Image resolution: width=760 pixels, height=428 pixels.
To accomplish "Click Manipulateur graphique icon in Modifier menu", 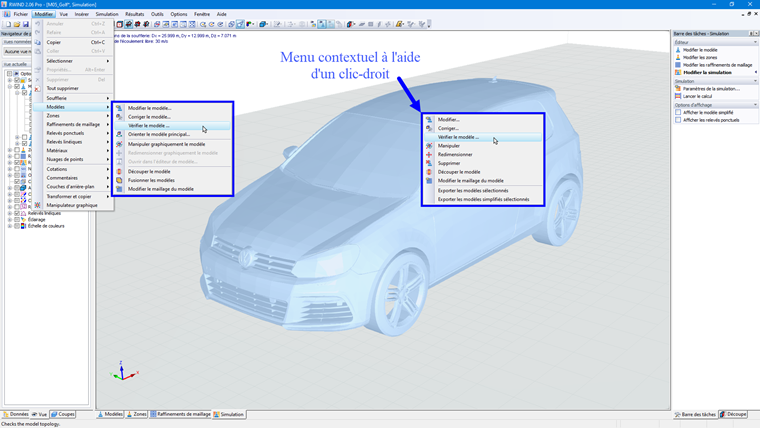I will coord(37,205).
